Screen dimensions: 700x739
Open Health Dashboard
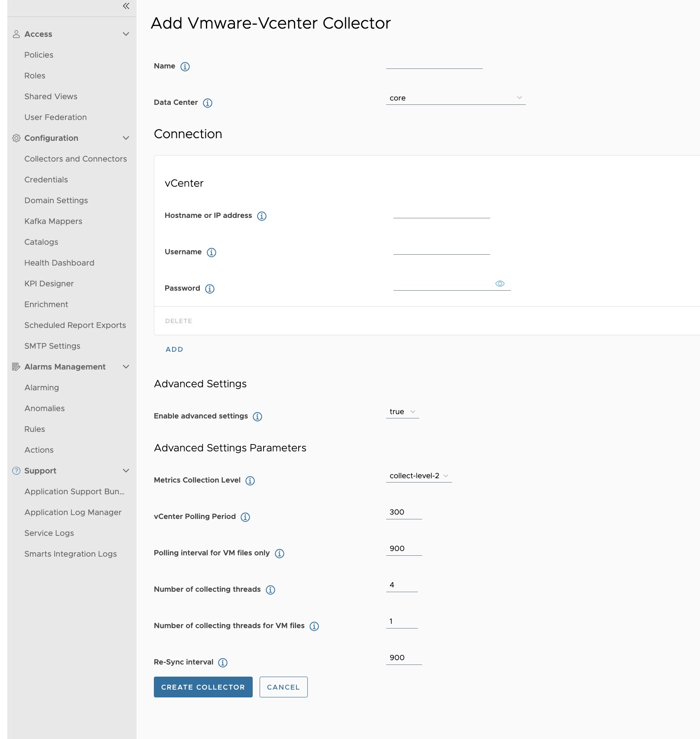click(59, 263)
